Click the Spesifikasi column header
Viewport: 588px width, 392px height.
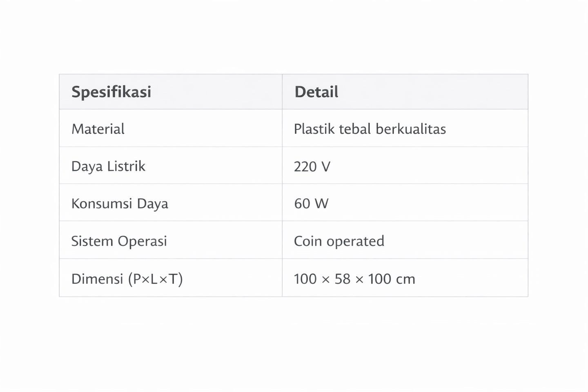click(x=111, y=92)
